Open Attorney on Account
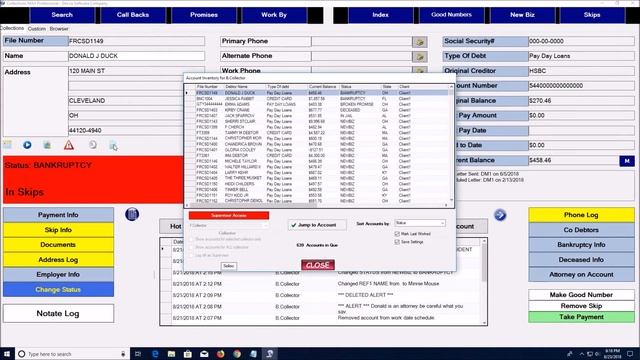The height and width of the screenshot is (360, 640). coord(581,275)
